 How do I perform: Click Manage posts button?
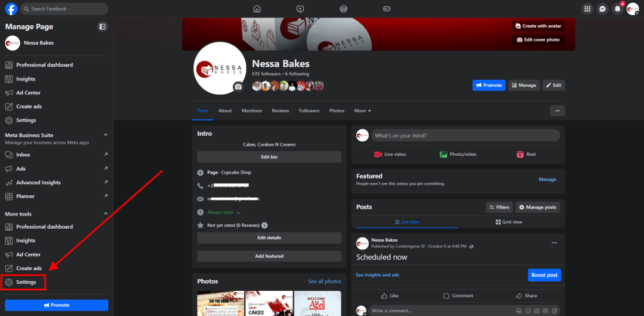click(x=538, y=207)
